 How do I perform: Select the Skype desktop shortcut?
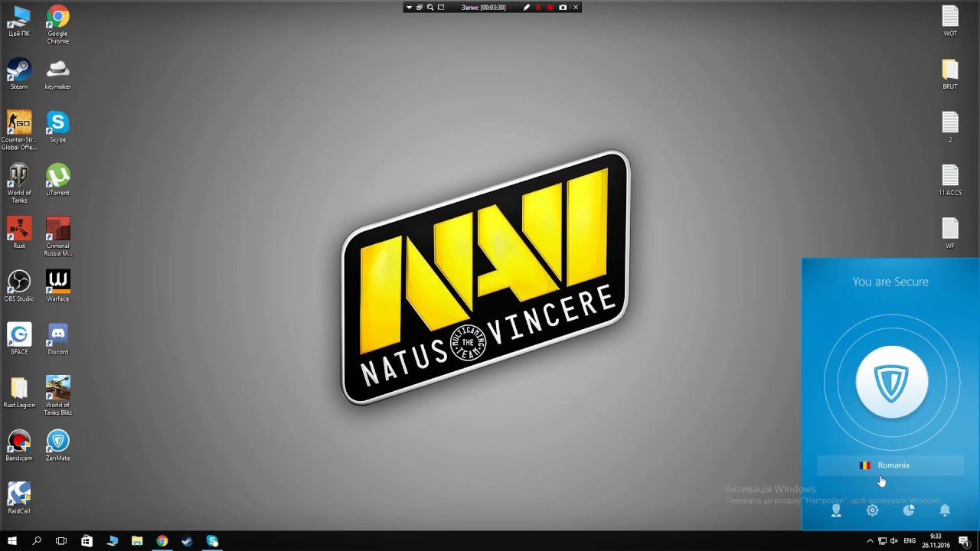pyautogui.click(x=57, y=127)
